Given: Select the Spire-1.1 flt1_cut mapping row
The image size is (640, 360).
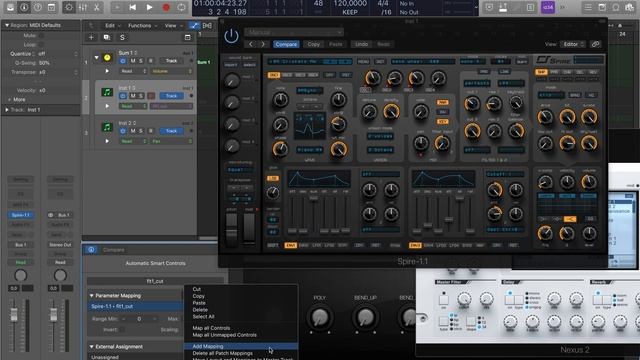Looking at the screenshot, I should pos(135,306).
